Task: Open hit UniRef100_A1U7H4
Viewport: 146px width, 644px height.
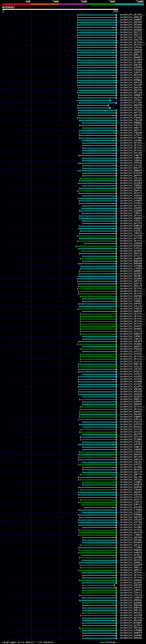Action: point(131,615)
